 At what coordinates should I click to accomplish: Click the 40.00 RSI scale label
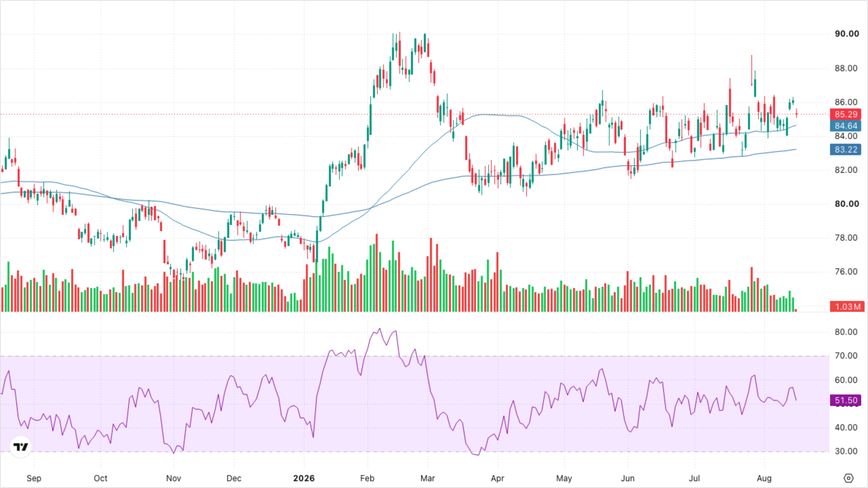(x=846, y=428)
